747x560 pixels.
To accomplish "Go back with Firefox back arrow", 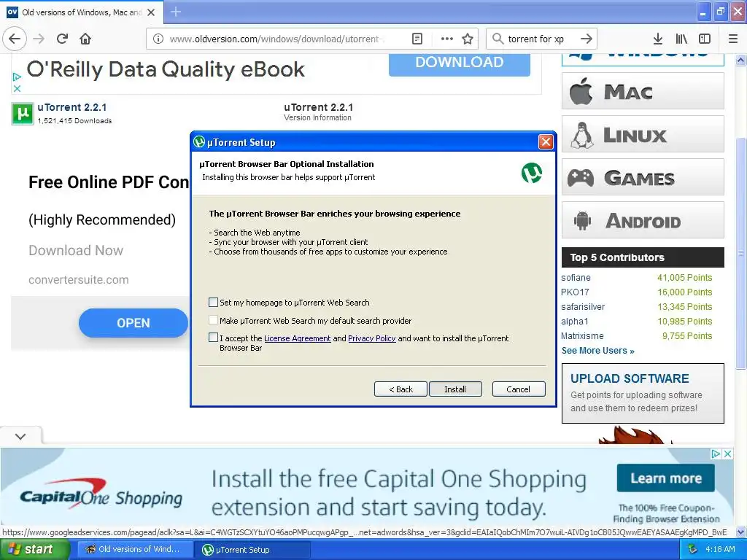I will 15,39.
